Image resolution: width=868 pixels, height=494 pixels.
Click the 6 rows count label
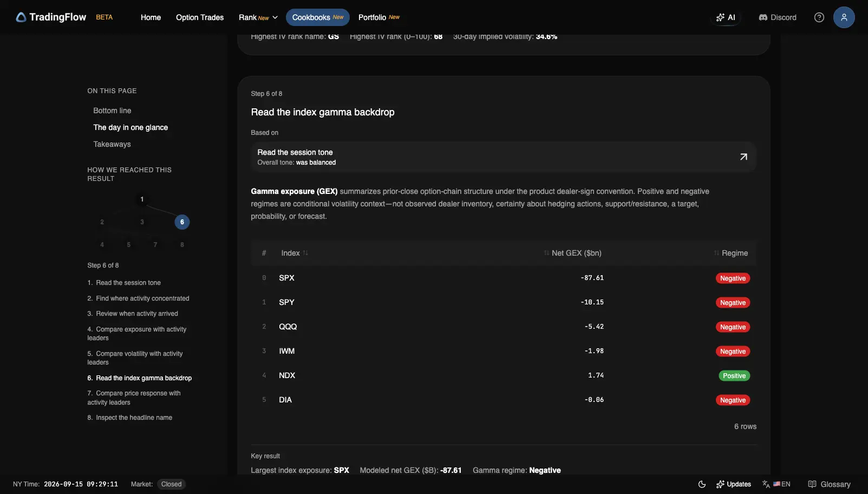point(745,427)
